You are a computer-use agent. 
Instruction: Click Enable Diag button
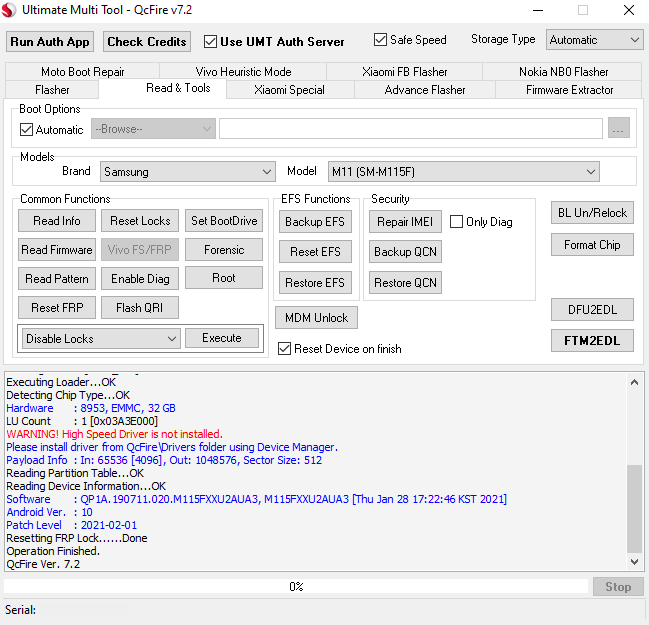point(140,279)
